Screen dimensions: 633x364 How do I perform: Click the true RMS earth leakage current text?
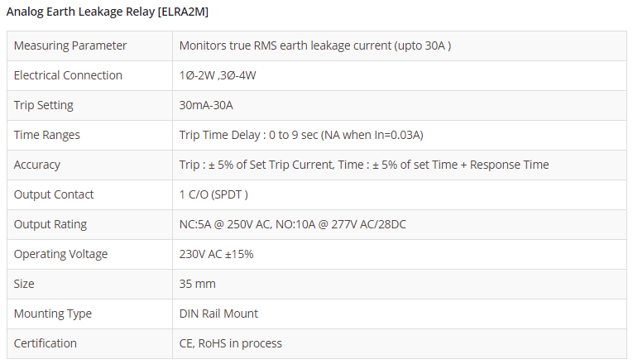click(314, 45)
